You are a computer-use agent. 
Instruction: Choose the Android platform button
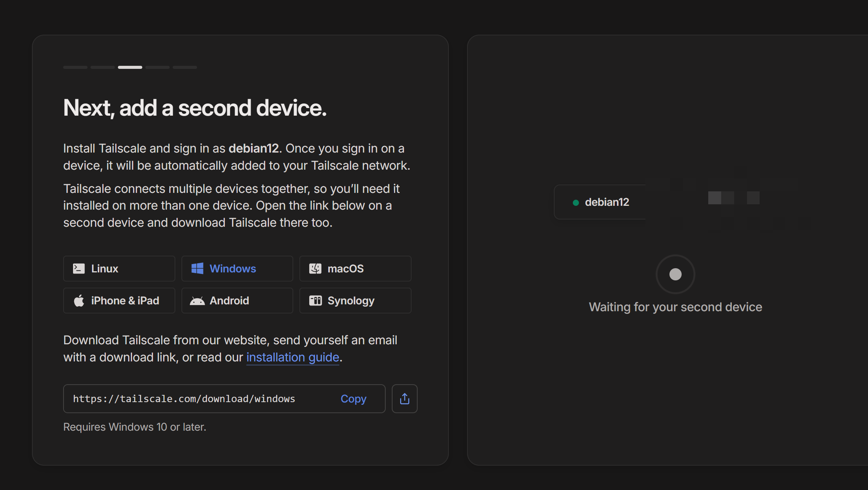point(237,301)
